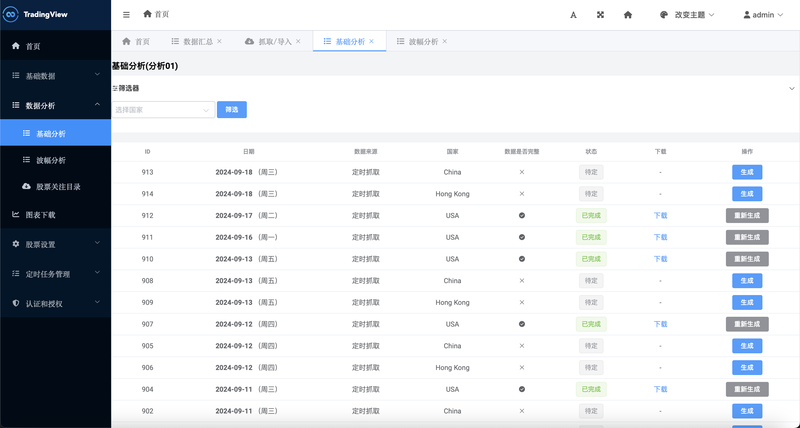Click 重新生成 button for ID 912
The height and width of the screenshot is (428, 800).
click(x=747, y=215)
